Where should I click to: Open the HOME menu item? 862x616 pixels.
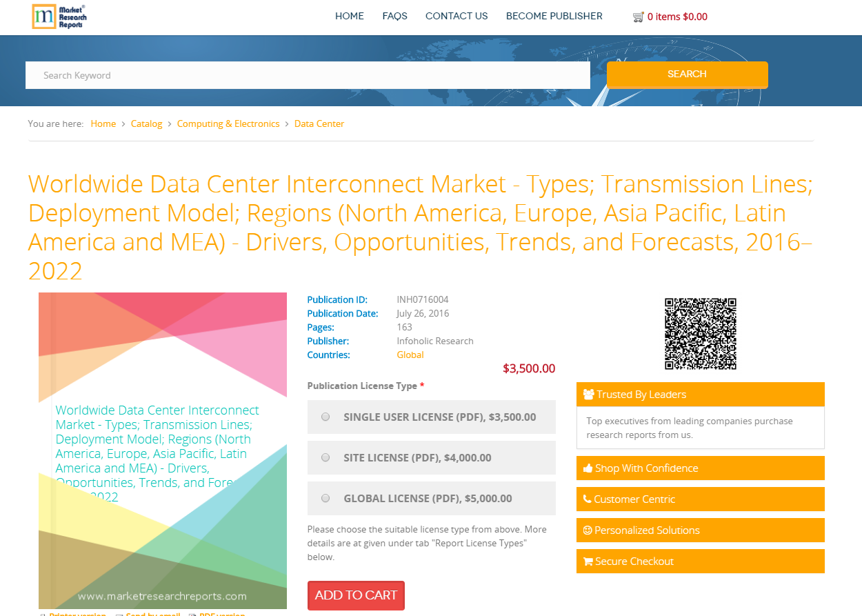[x=350, y=16]
